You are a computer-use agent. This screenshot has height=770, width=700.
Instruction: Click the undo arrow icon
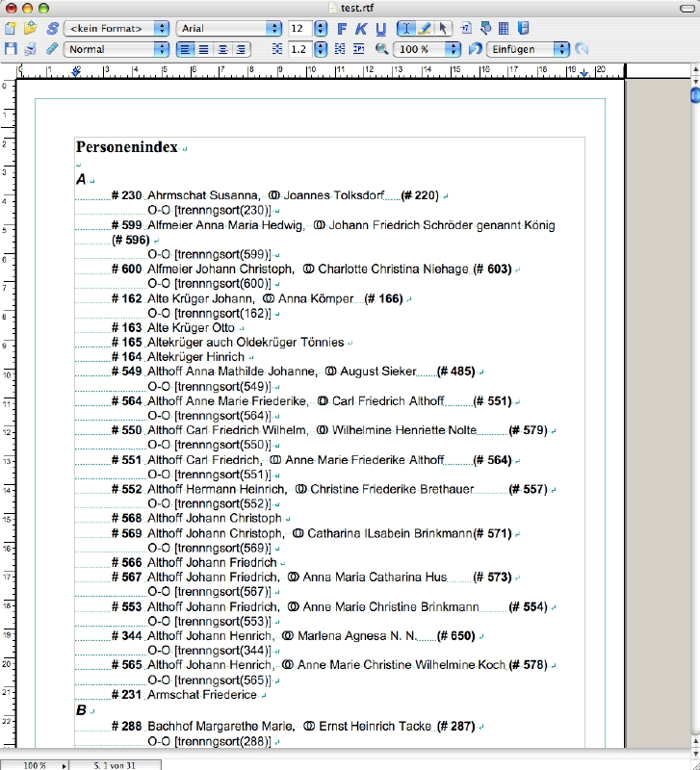(x=475, y=49)
